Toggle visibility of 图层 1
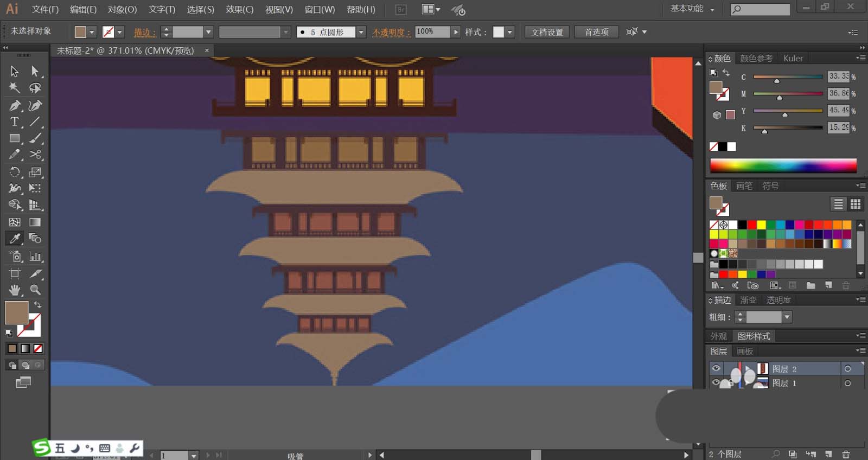Image resolution: width=868 pixels, height=460 pixels. 716,383
